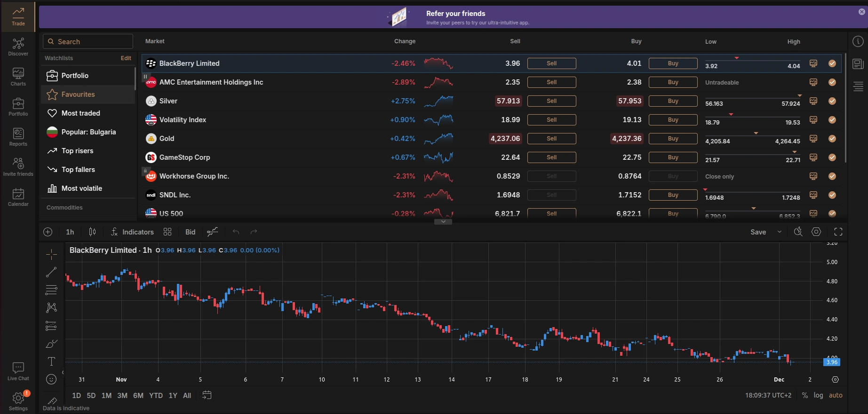Screen dimensions: 868x414
Task: Click Buy for Gold
Action: tap(673, 139)
